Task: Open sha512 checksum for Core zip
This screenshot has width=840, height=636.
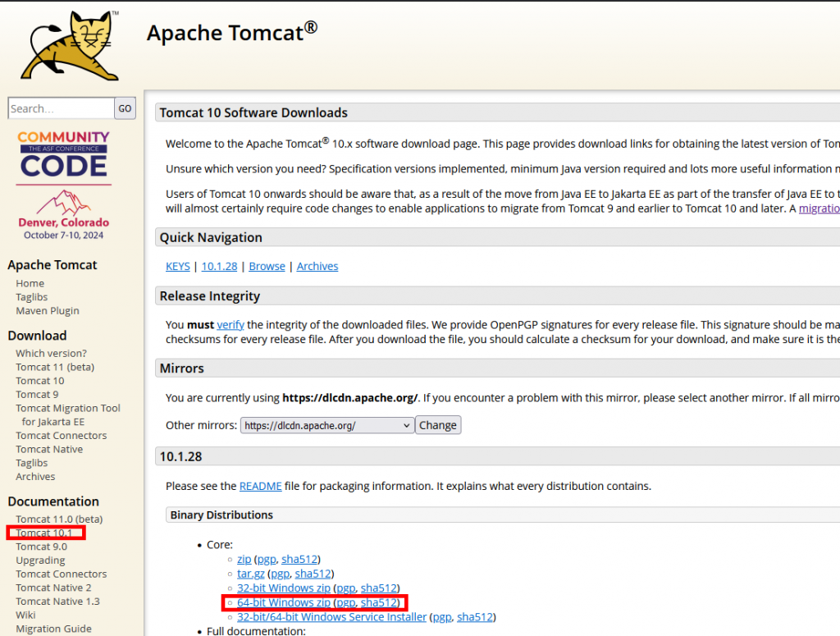Action: coord(299,559)
